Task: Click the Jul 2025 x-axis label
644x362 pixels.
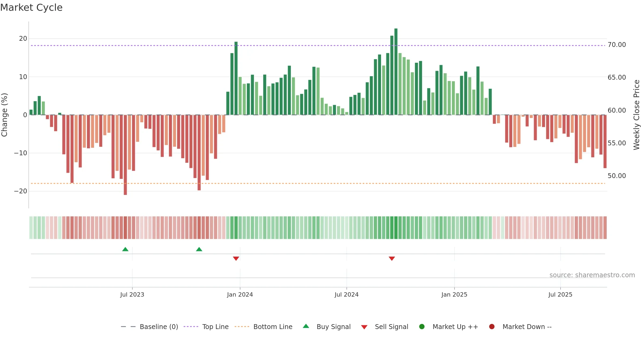Action: [x=560, y=295]
